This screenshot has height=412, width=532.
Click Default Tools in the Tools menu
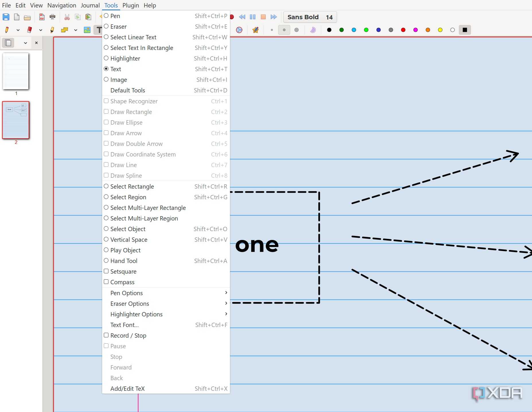pos(166,90)
